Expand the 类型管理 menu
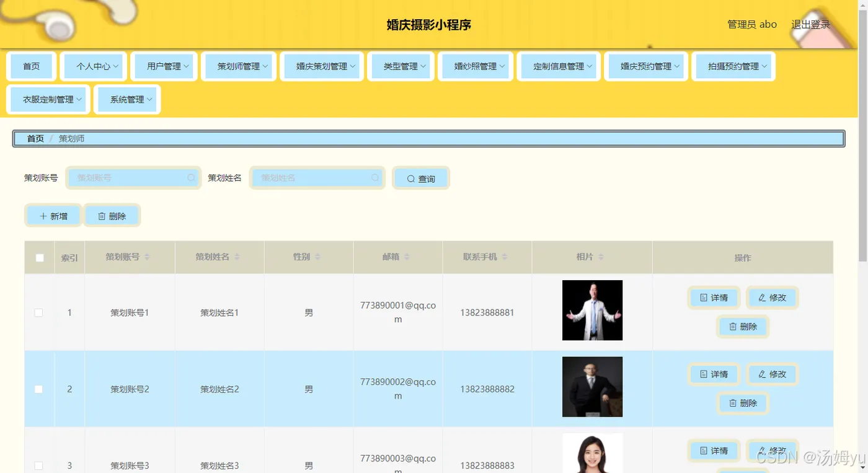This screenshot has height=473, width=868. click(401, 66)
